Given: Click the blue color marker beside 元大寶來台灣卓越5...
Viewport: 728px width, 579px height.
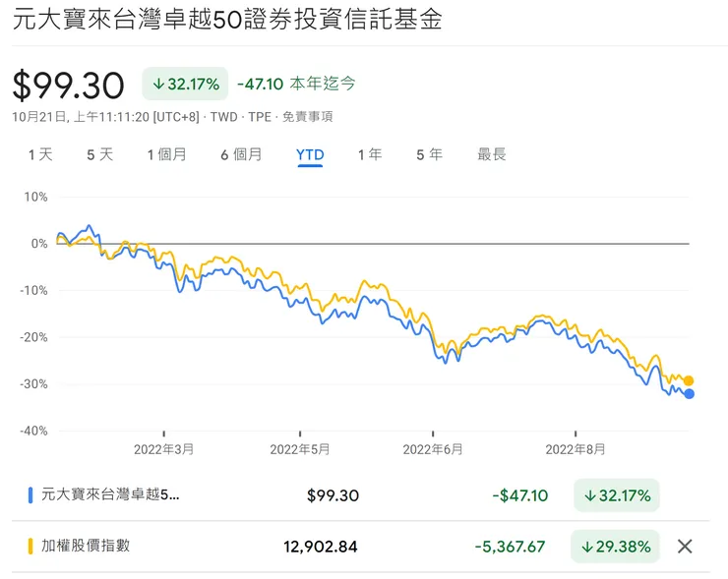Looking at the screenshot, I should 30,495.
